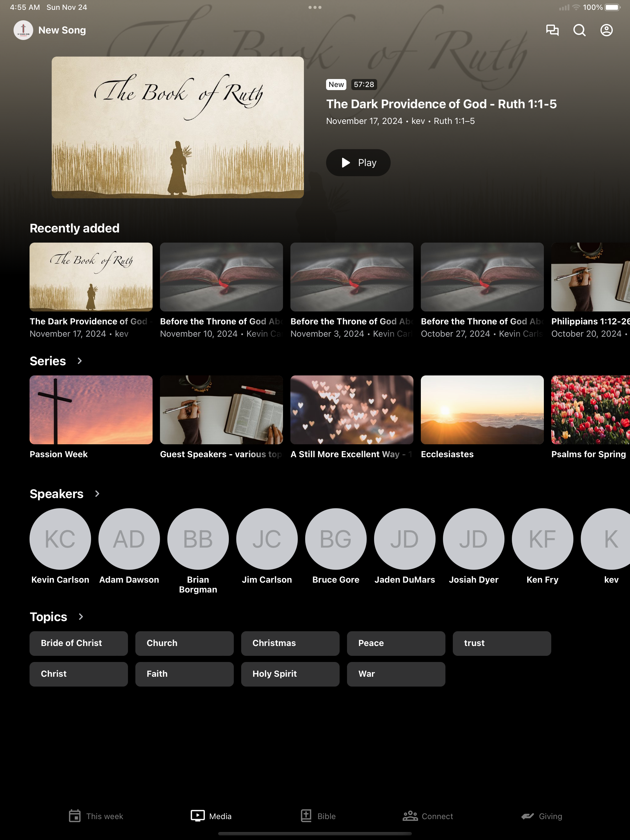Open the three-dot multitasking menu
Screen dimensions: 630x840
coord(315,7)
